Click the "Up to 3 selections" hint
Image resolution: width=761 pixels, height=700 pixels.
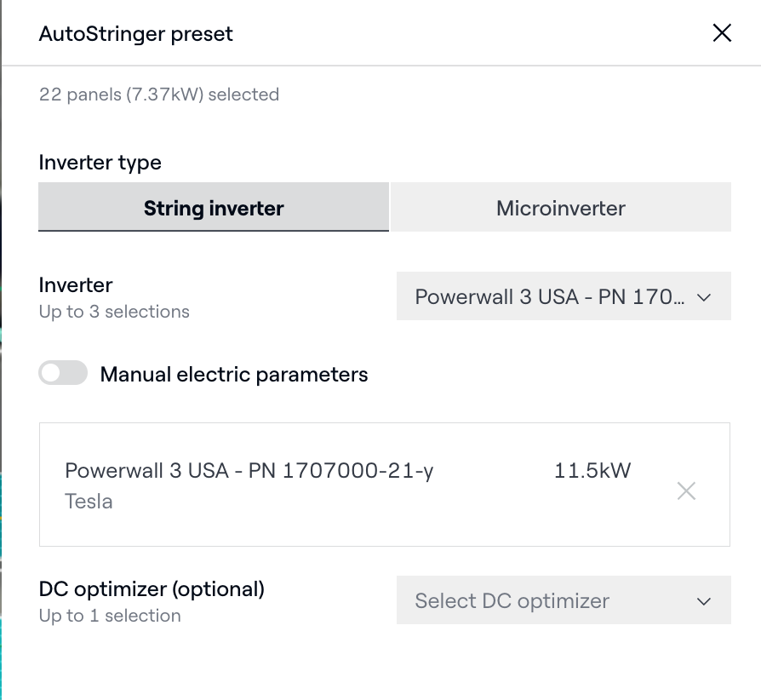tap(114, 312)
